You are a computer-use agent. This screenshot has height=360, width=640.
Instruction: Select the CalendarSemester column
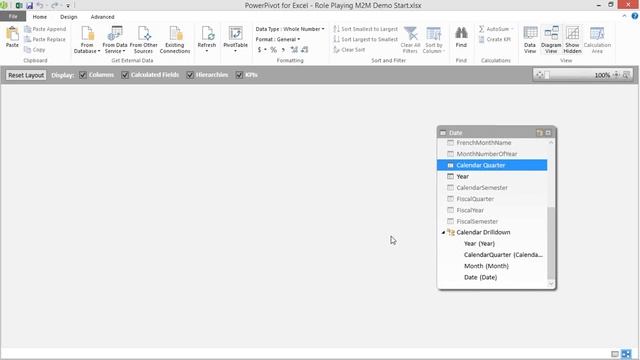492,188
